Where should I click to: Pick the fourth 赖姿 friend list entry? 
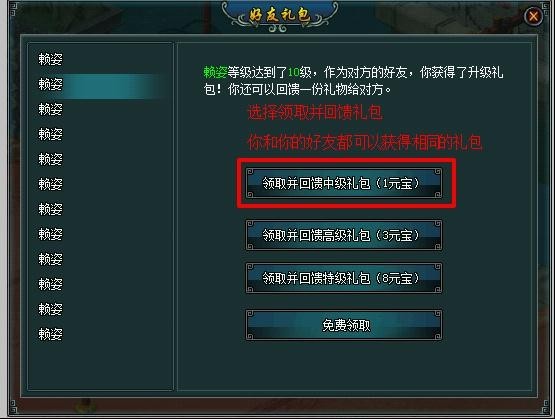pyautogui.click(x=50, y=134)
